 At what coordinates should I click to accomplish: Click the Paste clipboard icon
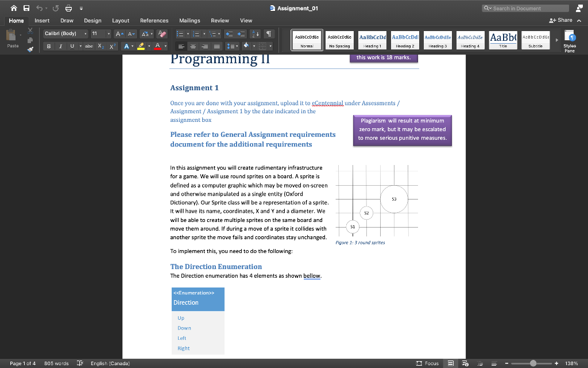point(11,36)
